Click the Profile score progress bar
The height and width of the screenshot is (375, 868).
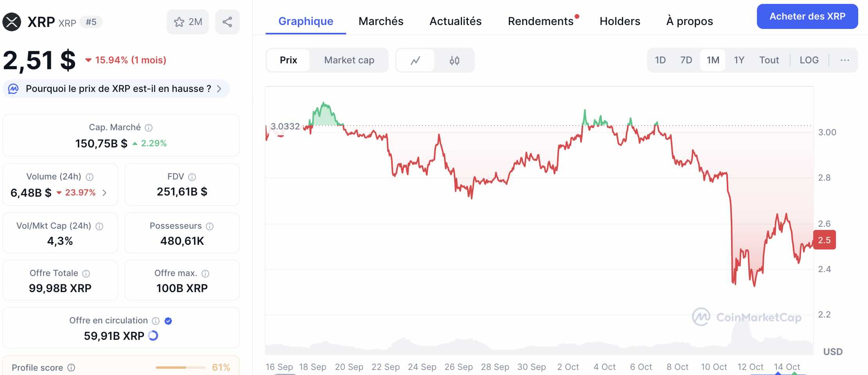(x=180, y=368)
